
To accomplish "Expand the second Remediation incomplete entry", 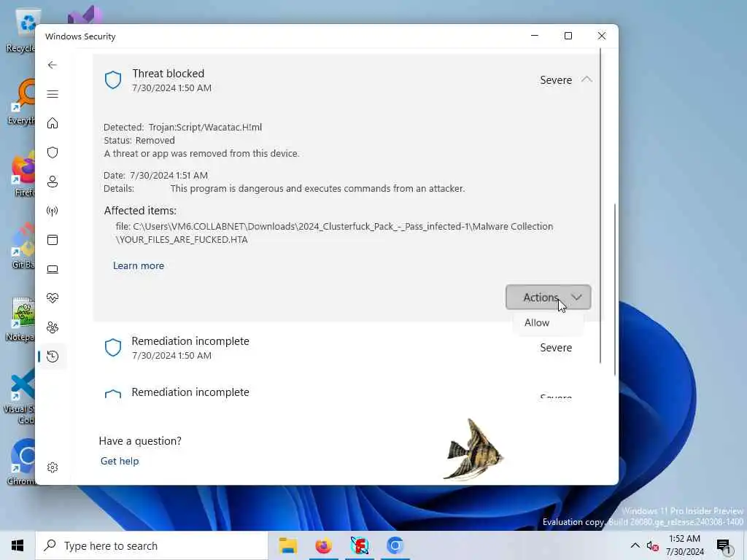I will point(347,392).
